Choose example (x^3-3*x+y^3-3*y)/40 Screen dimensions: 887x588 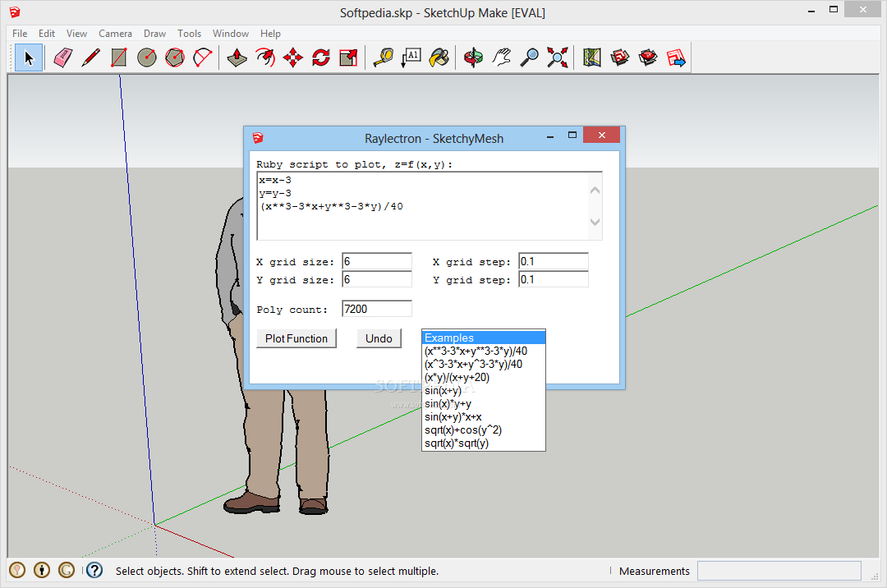click(484, 364)
